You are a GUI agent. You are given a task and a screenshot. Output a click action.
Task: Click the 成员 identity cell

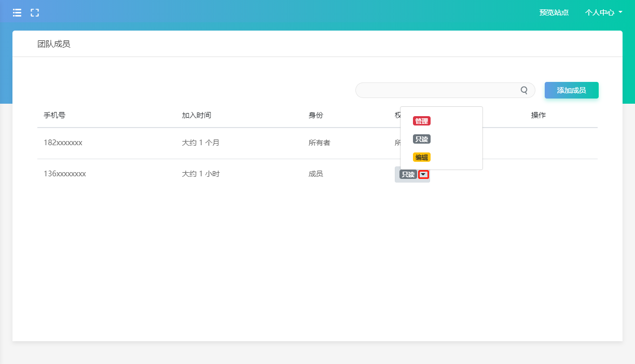tap(315, 174)
